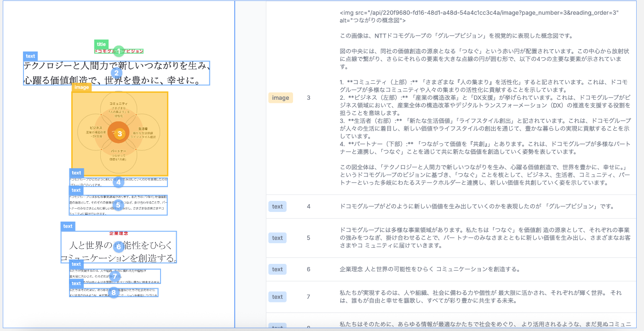Click order number 3 in the table

click(x=309, y=97)
